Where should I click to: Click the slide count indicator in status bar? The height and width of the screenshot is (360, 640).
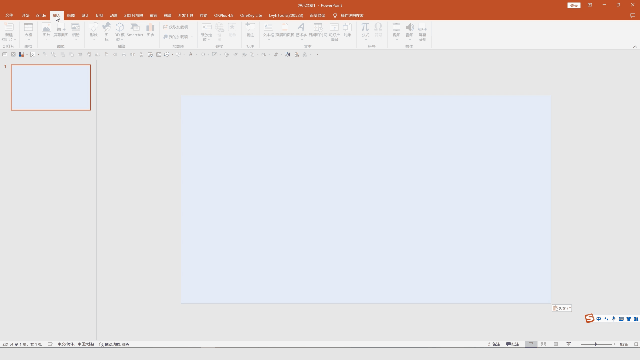22,344
